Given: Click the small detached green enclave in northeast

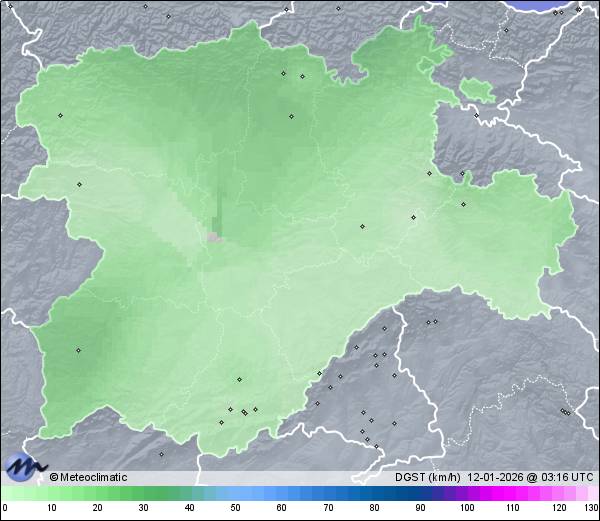Looking at the screenshot, I should click(x=478, y=90).
